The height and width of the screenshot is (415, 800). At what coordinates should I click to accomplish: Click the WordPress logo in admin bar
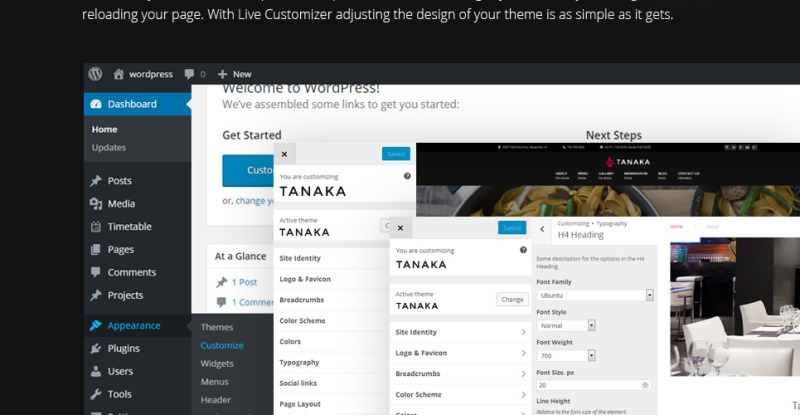coord(95,74)
